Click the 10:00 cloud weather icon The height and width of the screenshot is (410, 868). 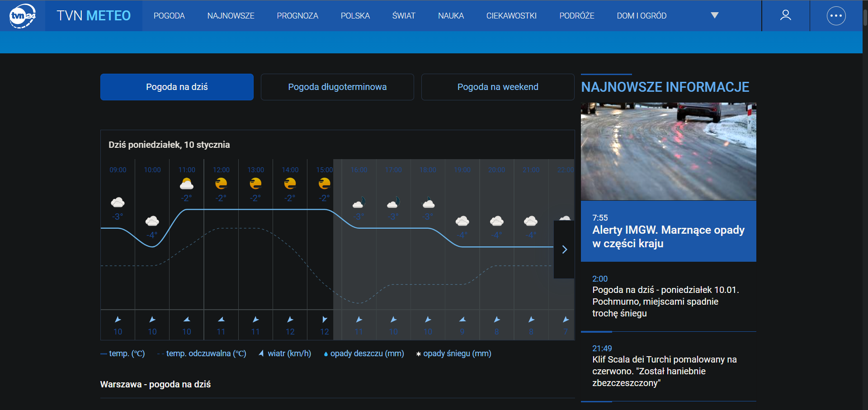[152, 221]
